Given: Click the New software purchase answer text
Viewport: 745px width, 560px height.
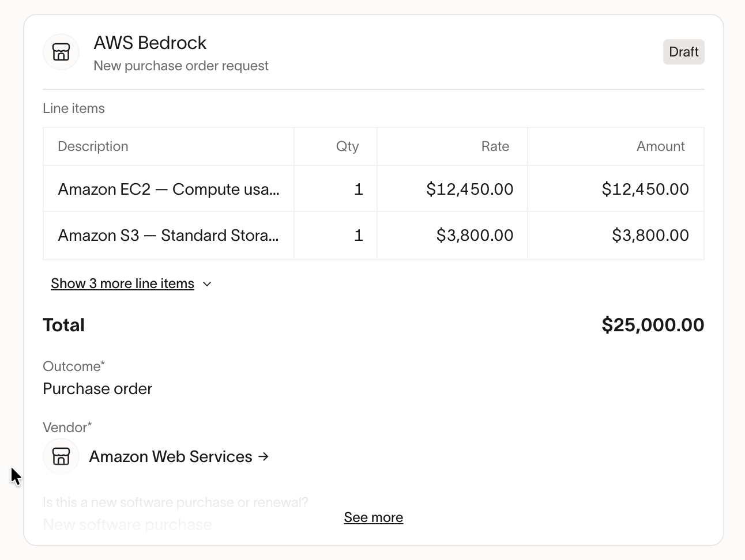Looking at the screenshot, I should [x=127, y=525].
